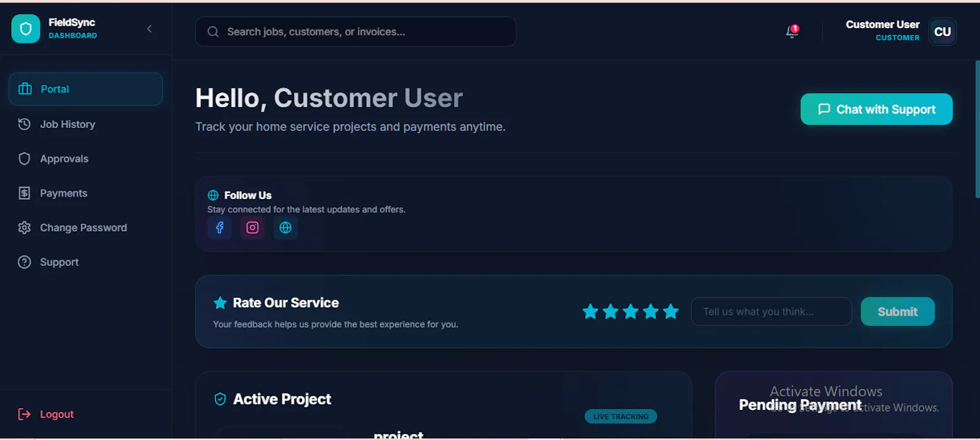Rate two stars in Rate Our Service

(x=611, y=311)
